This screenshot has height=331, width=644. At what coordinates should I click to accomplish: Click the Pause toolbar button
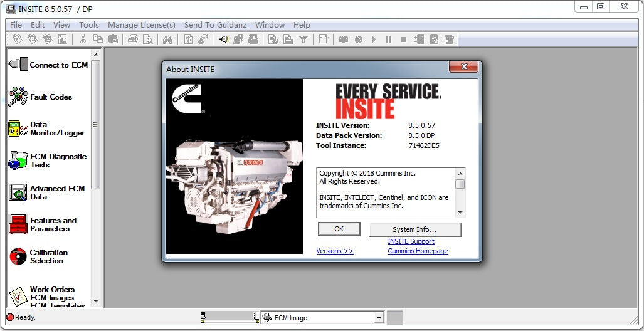[x=389, y=39]
